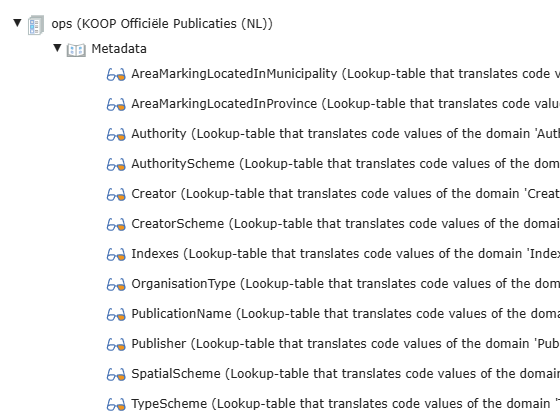
Task: Open the ops (KOOP Officiële Publicaties (NL)) label
Action: (x=162, y=24)
